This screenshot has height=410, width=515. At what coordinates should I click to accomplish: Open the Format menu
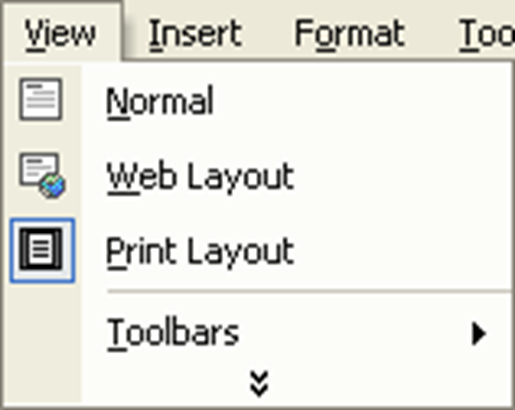point(349,34)
